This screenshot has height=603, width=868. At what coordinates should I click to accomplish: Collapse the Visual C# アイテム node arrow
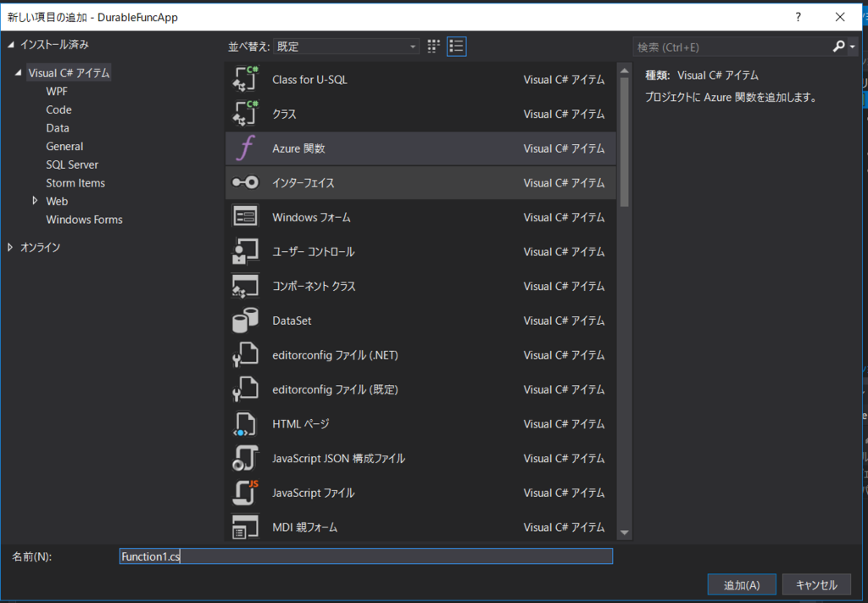pos(19,73)
